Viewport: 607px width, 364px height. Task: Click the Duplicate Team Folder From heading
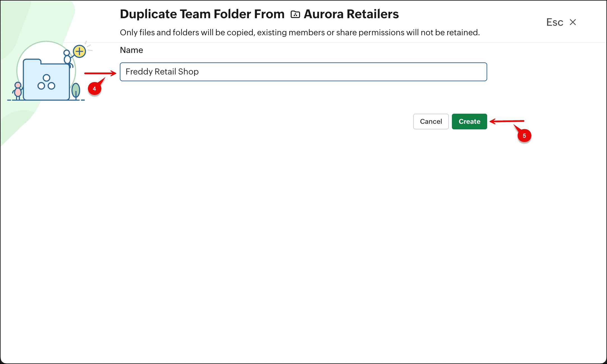[202, 14]
